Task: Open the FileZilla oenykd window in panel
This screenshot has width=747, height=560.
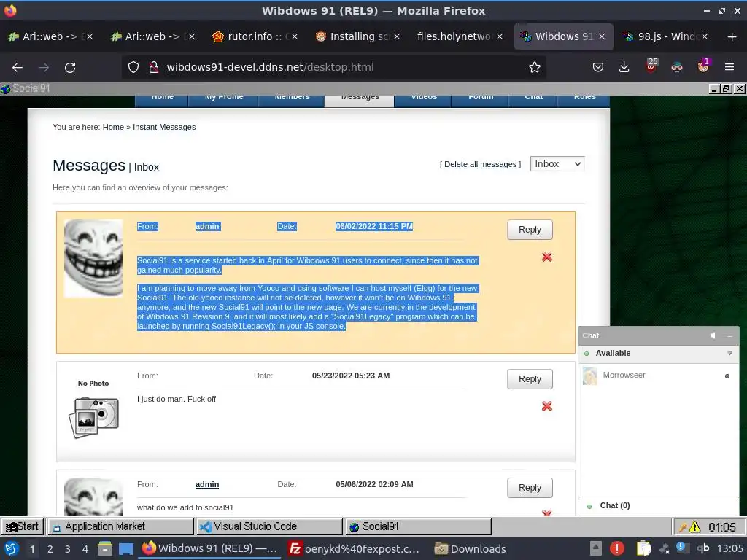Action: tap(355, 549)
